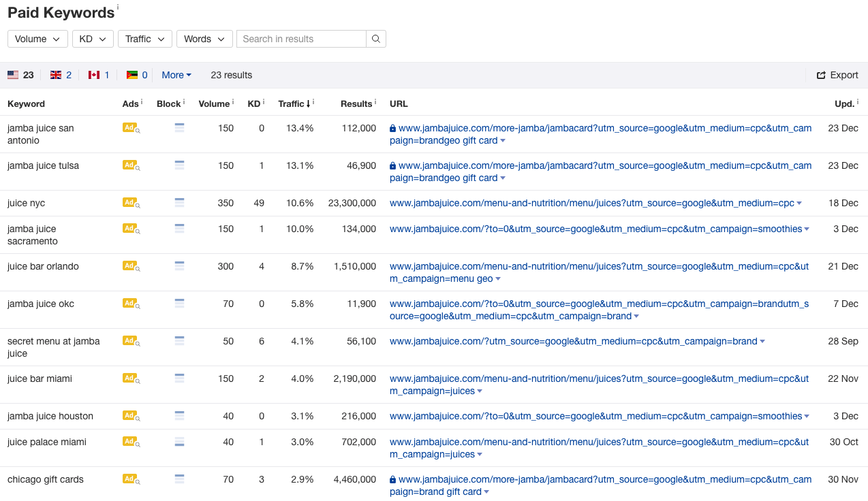
Task: Open the gift card URL for chicago gift cards
Action: click(600, 485)
